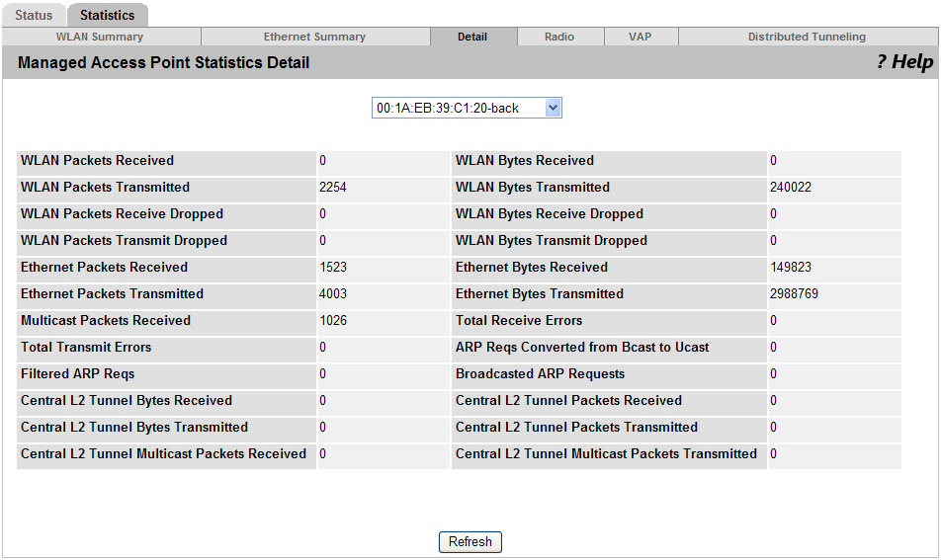The height and width of the screenshot is (560, 941).
Task: Select the Statistics tab
Action: pos(108,15)
